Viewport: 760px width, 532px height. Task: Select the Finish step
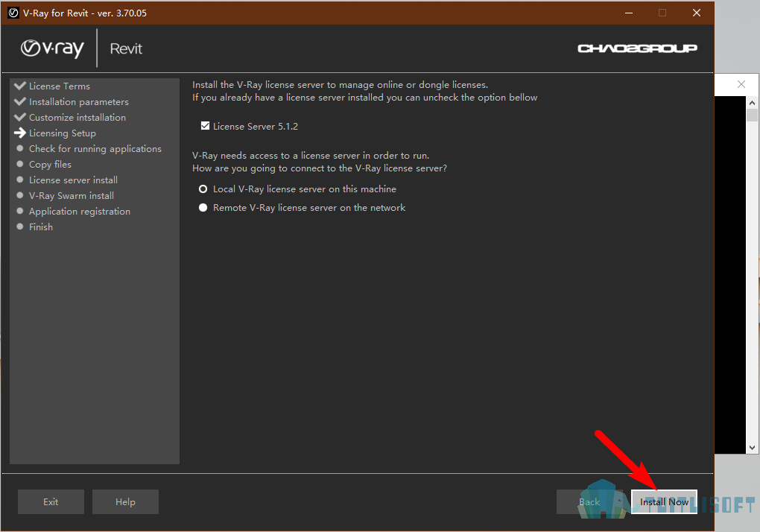[x=41, y=227]
